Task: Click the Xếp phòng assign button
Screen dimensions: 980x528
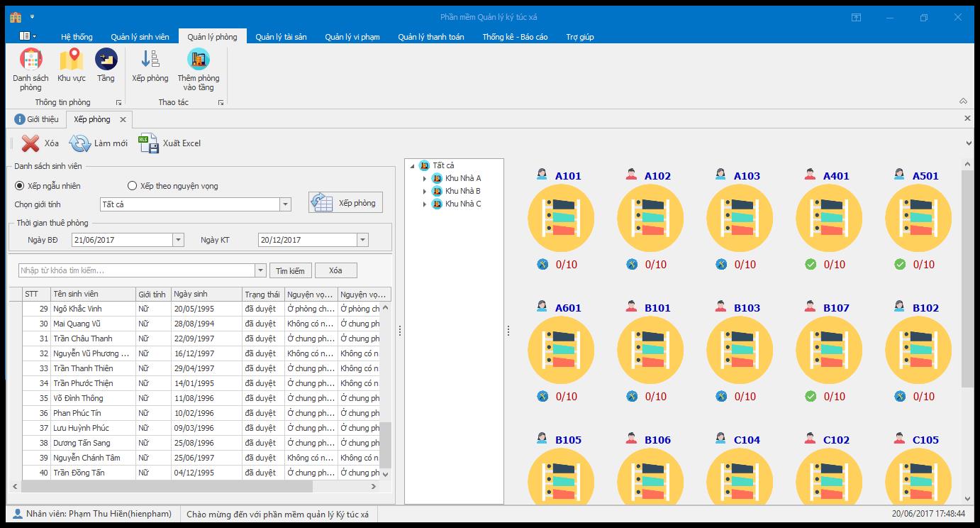Action: coord(346,202)
